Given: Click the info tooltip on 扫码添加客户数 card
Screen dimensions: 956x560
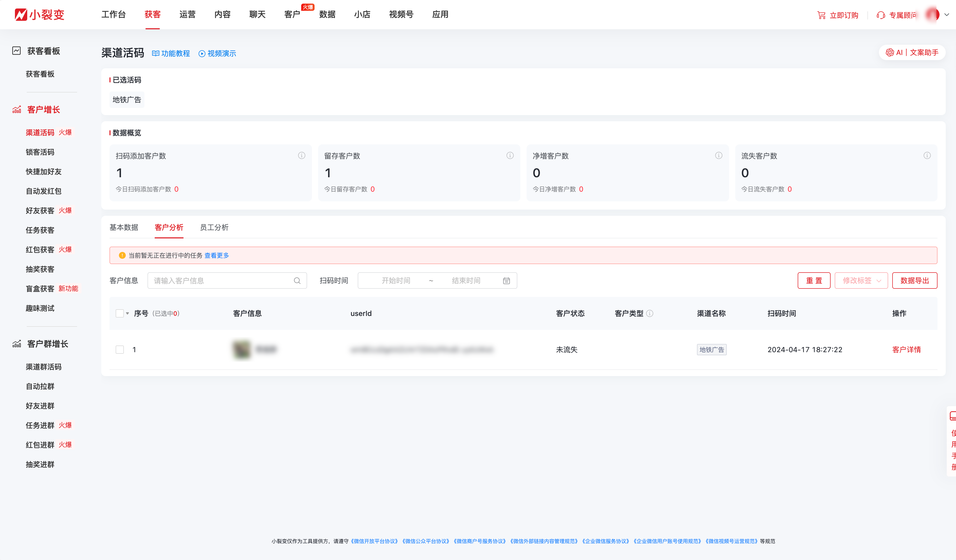Looking at the screenshot, I should coord(302,155).
